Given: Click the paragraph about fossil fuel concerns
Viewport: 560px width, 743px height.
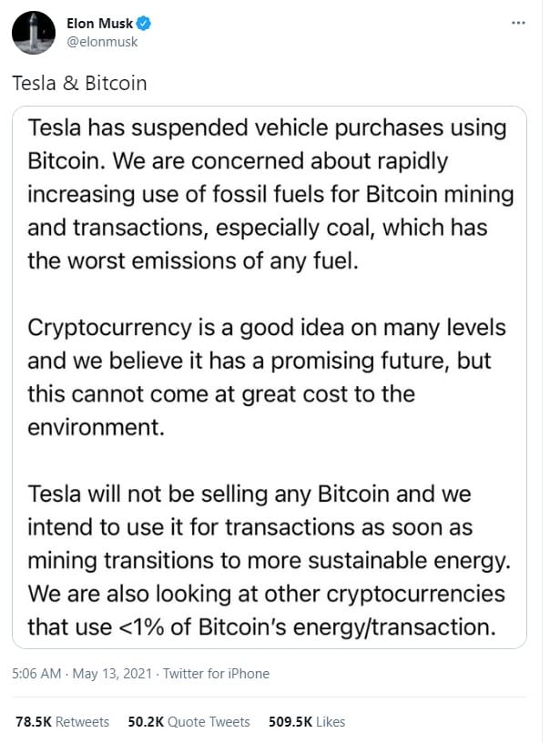Looking at the screenshot, I should pyautogui.click(x=270, y=194).
